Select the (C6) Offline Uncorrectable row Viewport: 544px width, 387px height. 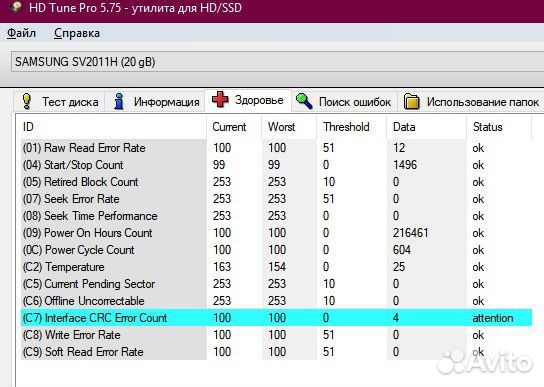276,301
